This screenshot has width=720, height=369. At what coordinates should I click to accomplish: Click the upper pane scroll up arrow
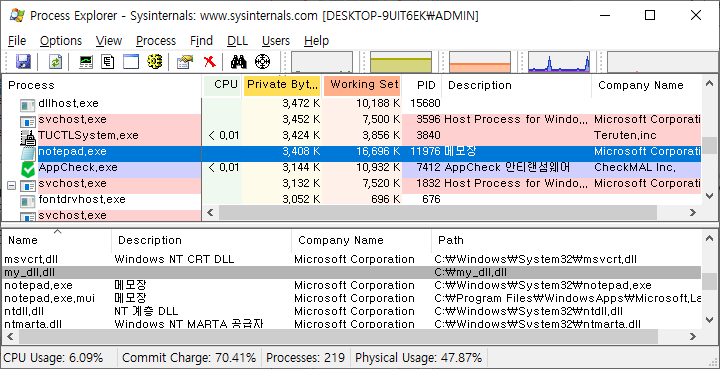coord(709,84)
